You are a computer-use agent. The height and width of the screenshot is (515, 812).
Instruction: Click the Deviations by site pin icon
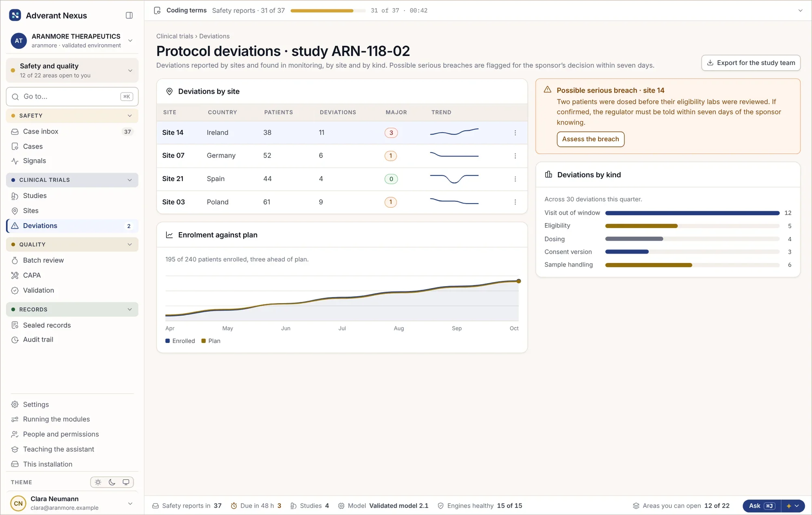point(169,92)
